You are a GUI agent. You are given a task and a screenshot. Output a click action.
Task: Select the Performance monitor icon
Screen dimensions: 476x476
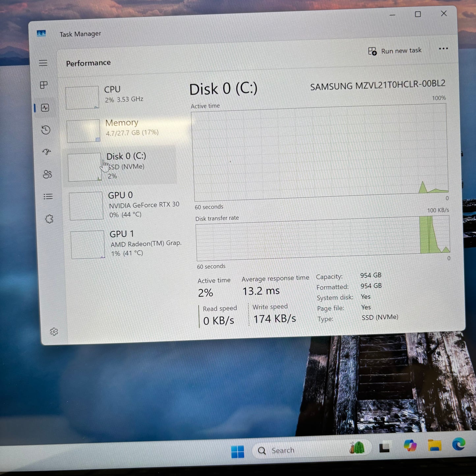click(45, 108)
